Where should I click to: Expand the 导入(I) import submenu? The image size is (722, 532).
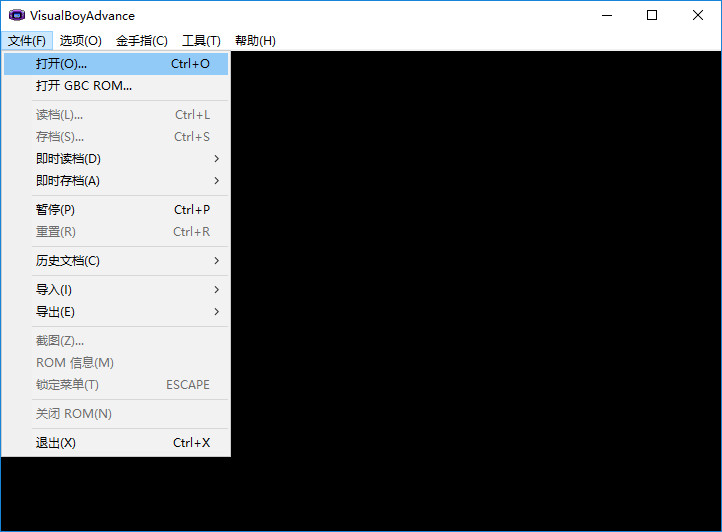coord(116,290)
